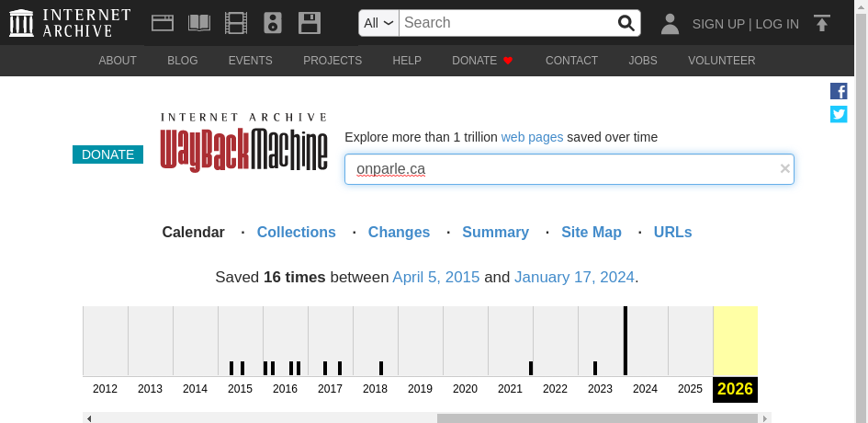The width and height of the screenshot is (868, 423).
Task: Click the user avatar icon
Action: pos(670,23)
